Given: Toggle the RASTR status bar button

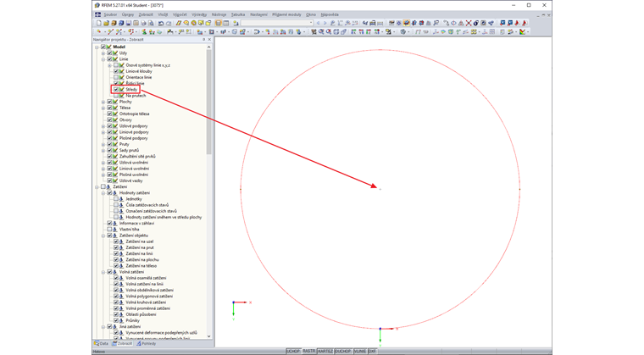Looking at the screenshot, I should pos(308,352).
